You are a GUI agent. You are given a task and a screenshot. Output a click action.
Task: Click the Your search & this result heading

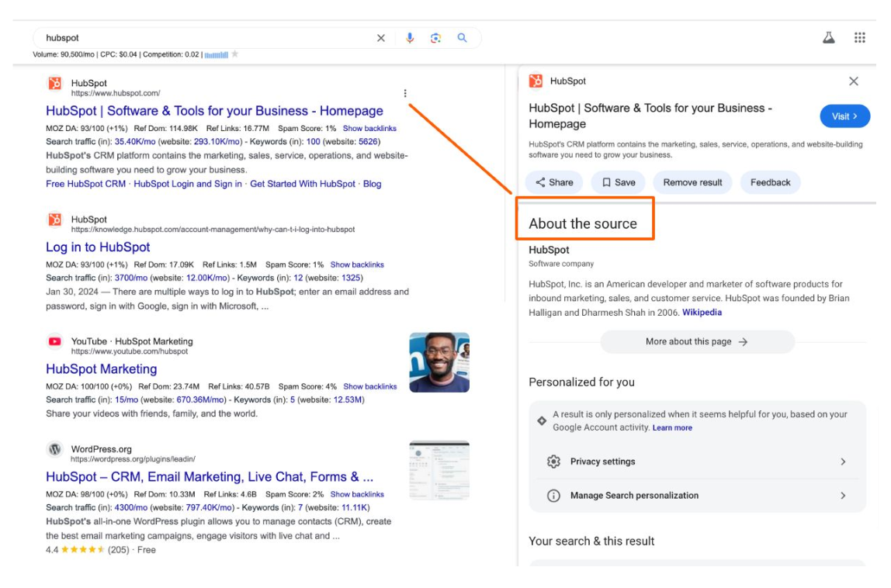[x=591, y=541]
